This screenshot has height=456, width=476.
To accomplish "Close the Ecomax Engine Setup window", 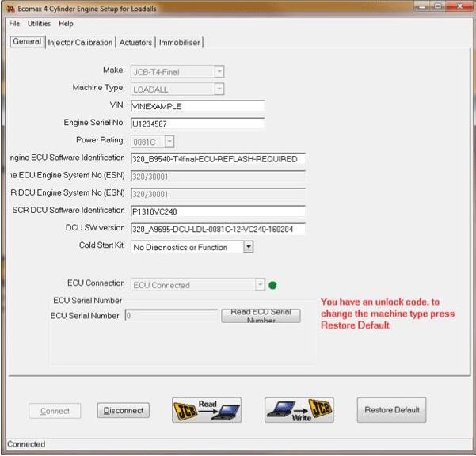I will pyautogui.click(x=459, y=6).
